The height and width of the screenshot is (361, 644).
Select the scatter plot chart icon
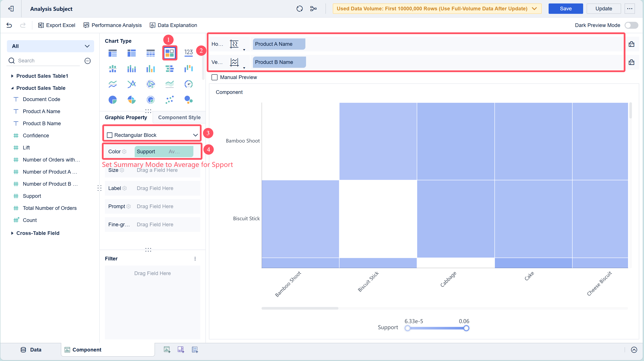point(169,100)
